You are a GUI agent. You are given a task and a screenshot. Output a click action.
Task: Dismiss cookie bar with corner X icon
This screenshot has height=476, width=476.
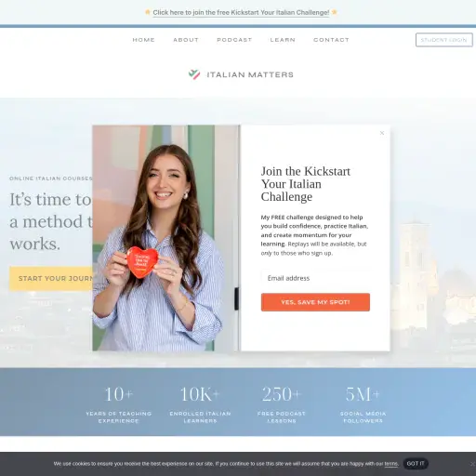click(x=473, y=464)
